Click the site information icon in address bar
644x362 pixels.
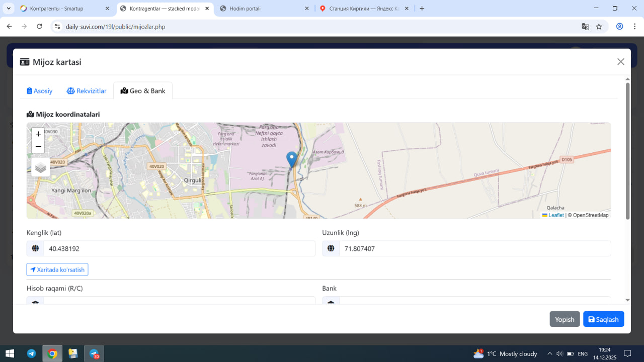pyautogui.click(x=57, y=27)
